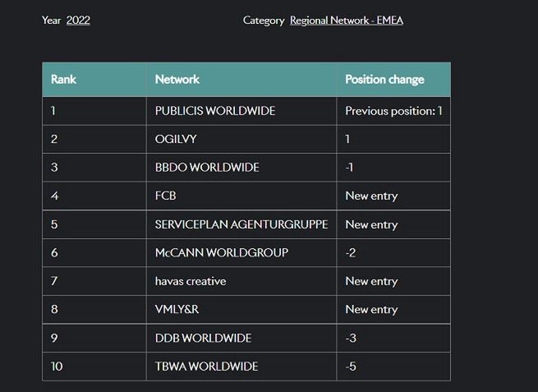
Task: Click the Year label text
Action: pyautogui.click(x=51, y=20)
